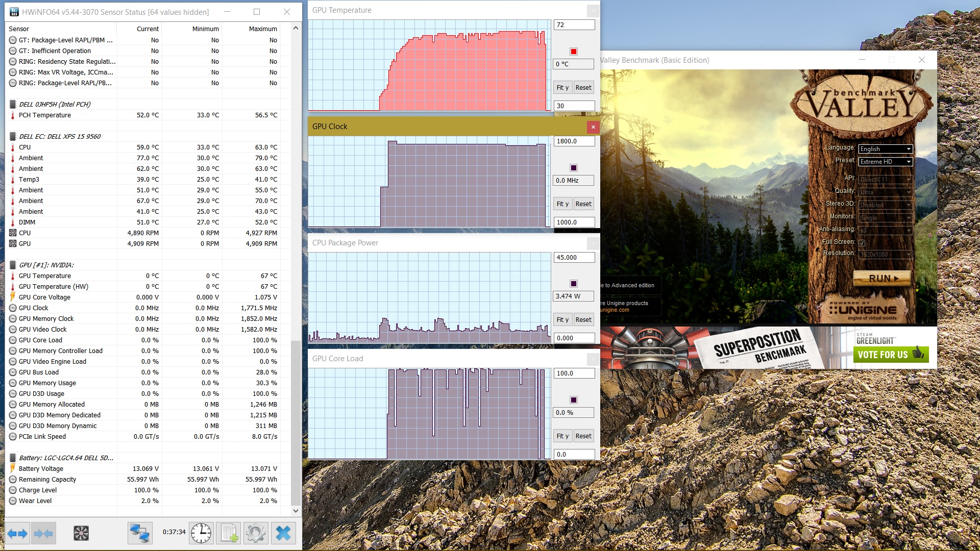The image size is (980, 551).
Task: Click Reset in GPU Core Load graph
Action: click(583, 436)
